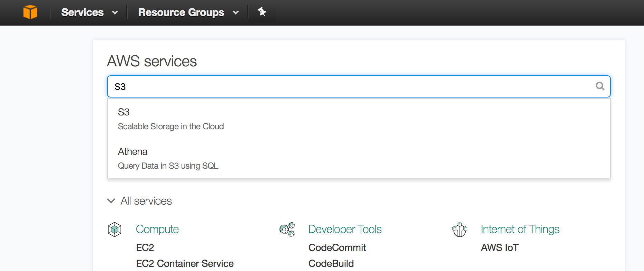Click 'Scalable Storage in the Cloud' description

[171, 127]
